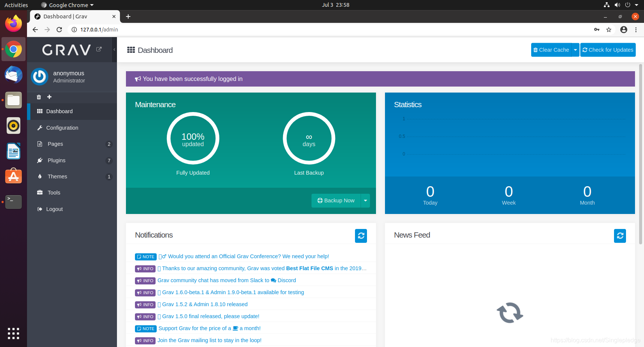This screenshot has height=347, width=644.
Task: Open Grav 1.6.0-beta.1 available notification
Action: tap(231, 292)
